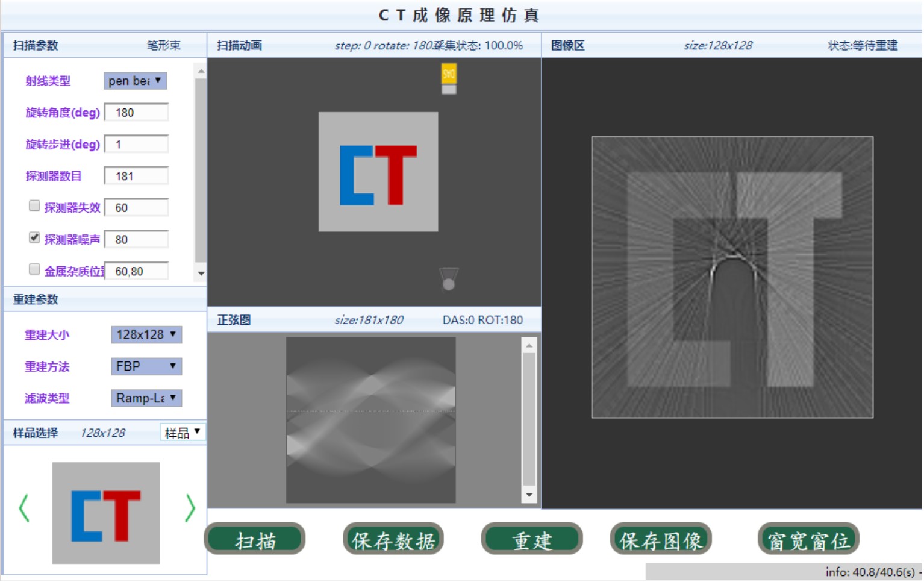Click the yellow X-ray source icon
The image size is (924, 582).
point(449,74)
